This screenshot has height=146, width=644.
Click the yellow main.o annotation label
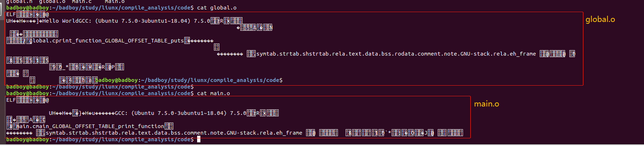(486, 104)
